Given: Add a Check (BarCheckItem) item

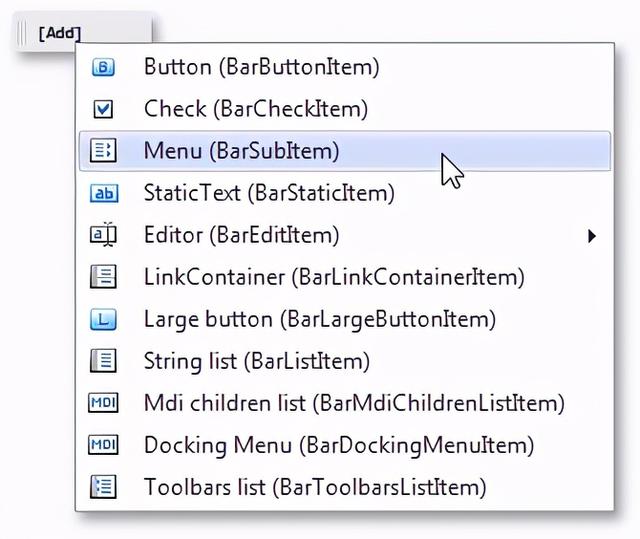Looking at the screenshot, I should click(345, 109).
